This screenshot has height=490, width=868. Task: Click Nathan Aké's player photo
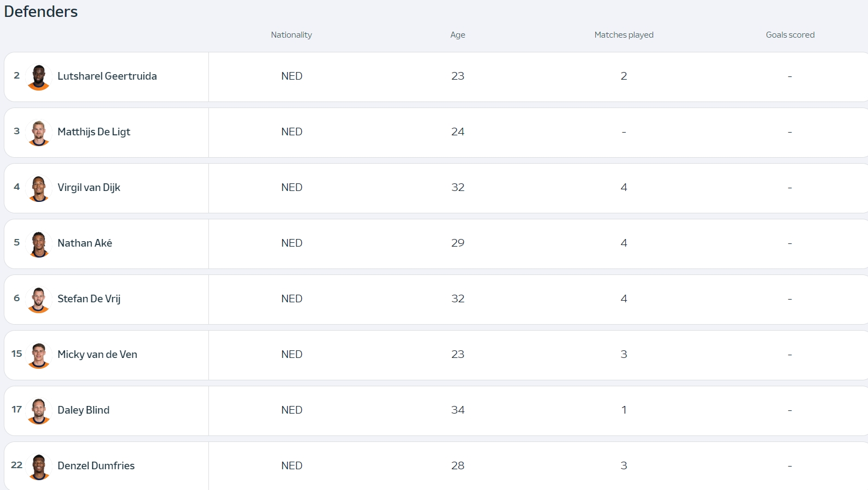pyautogui.click(x=39, y=244)
